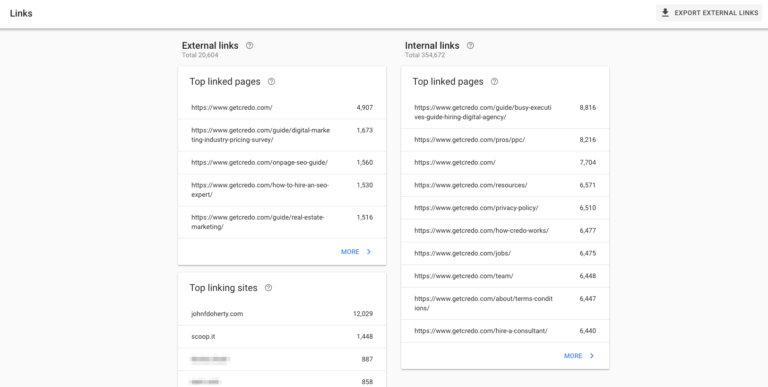Click help icon next to internal Top linked pages
The height and width of the screenshot is (387, 768).
pyautogui.click(x=494, y=82)
